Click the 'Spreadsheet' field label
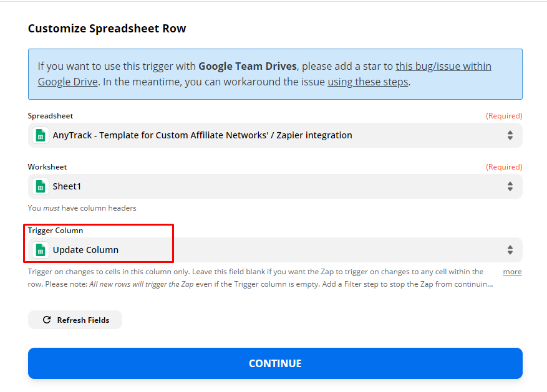The width and height of the screenshot is (547, 392). tap(51, 116)
